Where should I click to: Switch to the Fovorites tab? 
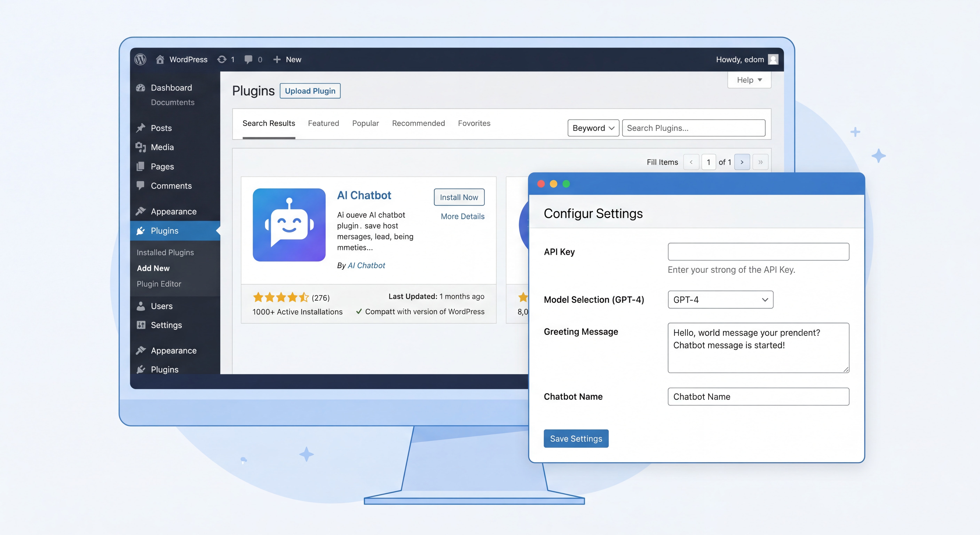(x=474, y=123)
